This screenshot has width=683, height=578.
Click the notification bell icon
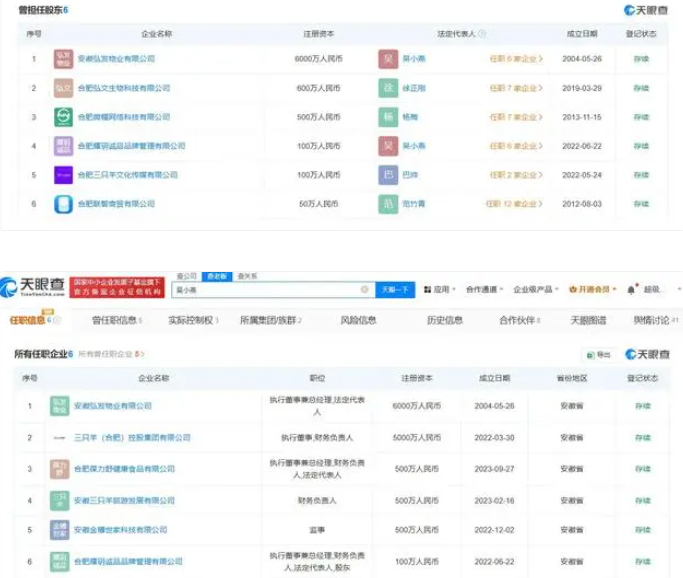coord(631,290)
